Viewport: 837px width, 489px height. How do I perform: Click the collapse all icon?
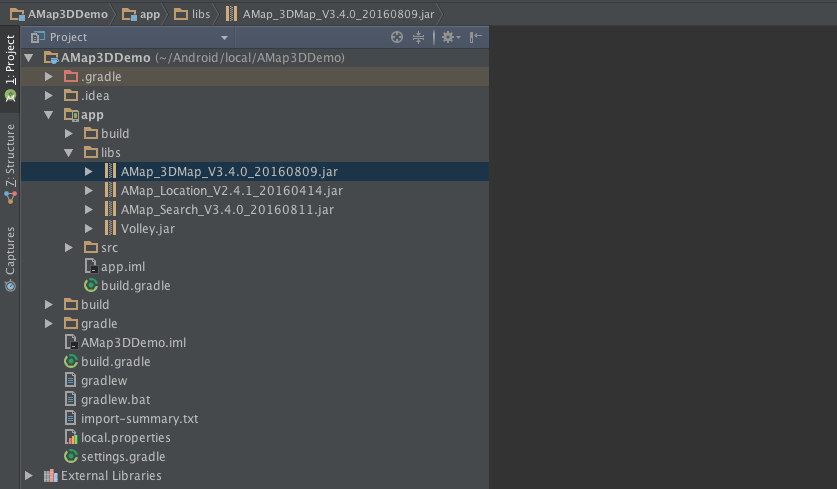pos(418,37)
